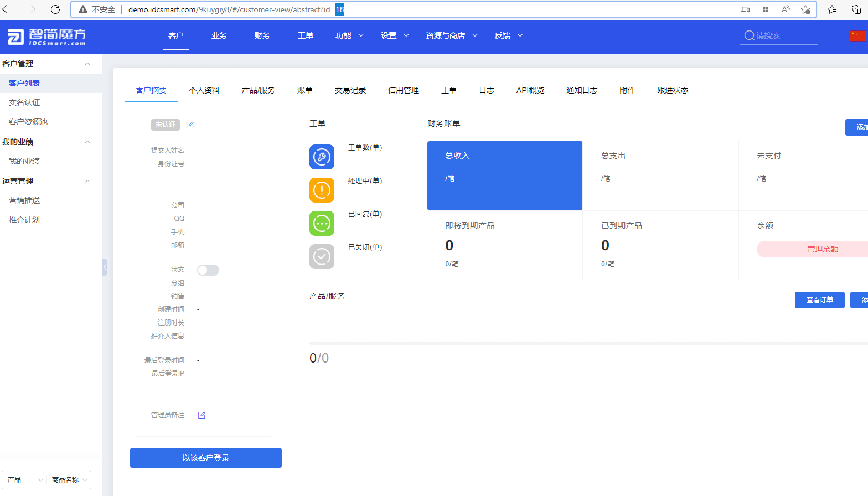868x496 pixels.
Task: Open 实名认证 in the sidebar
Action: [x=24, y=102]
